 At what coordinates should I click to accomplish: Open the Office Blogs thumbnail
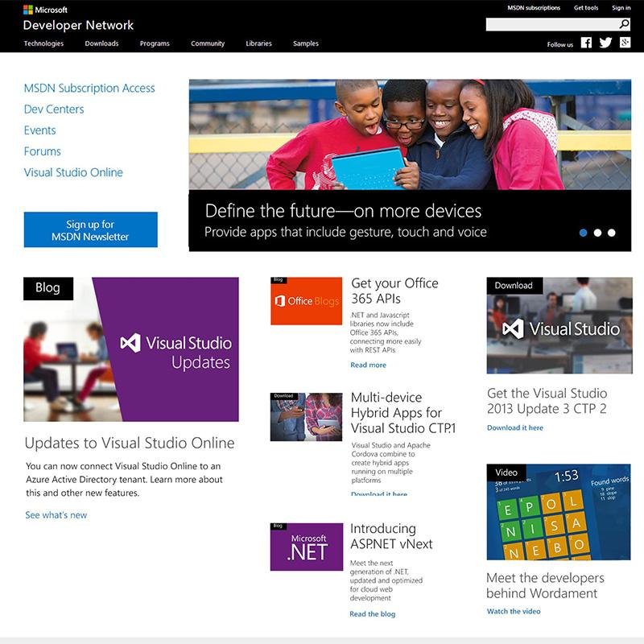307,301
